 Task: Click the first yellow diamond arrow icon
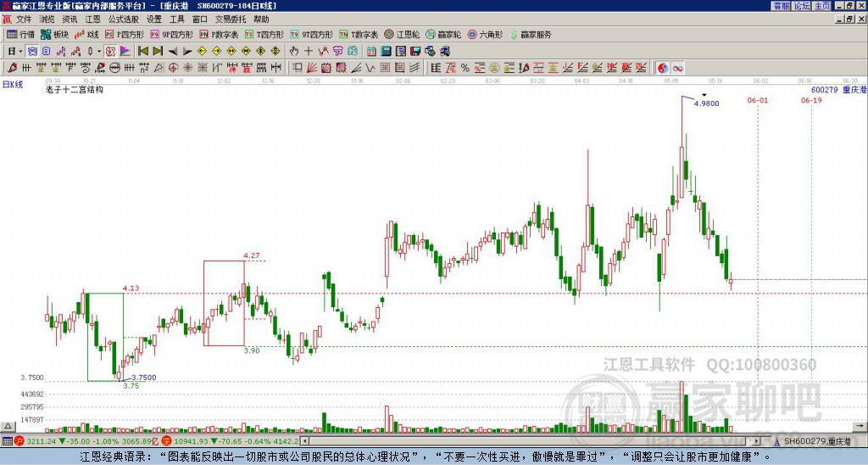point(202,51)
